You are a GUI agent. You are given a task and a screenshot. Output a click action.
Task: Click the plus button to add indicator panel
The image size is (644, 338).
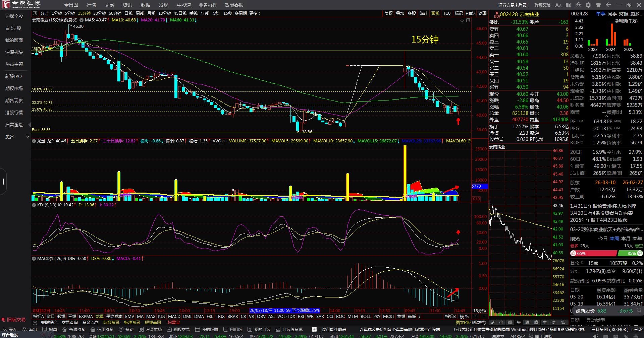pyautogui.click(x=476, y=316)
